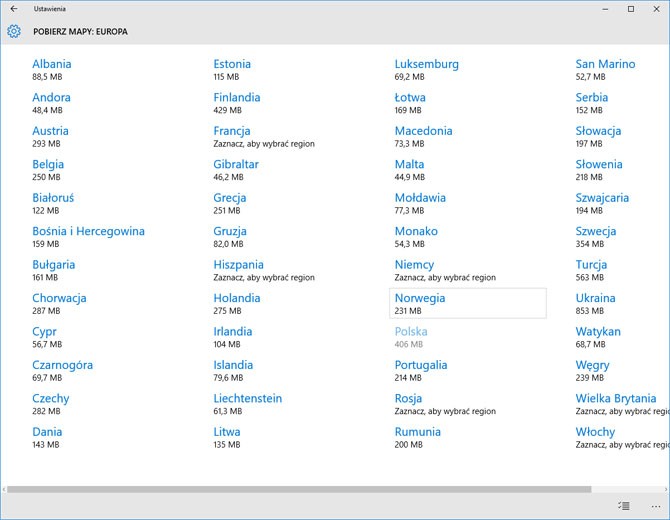670x520 pixels.
Task: Open the multi-select list icon
Action: click(624, 506)
